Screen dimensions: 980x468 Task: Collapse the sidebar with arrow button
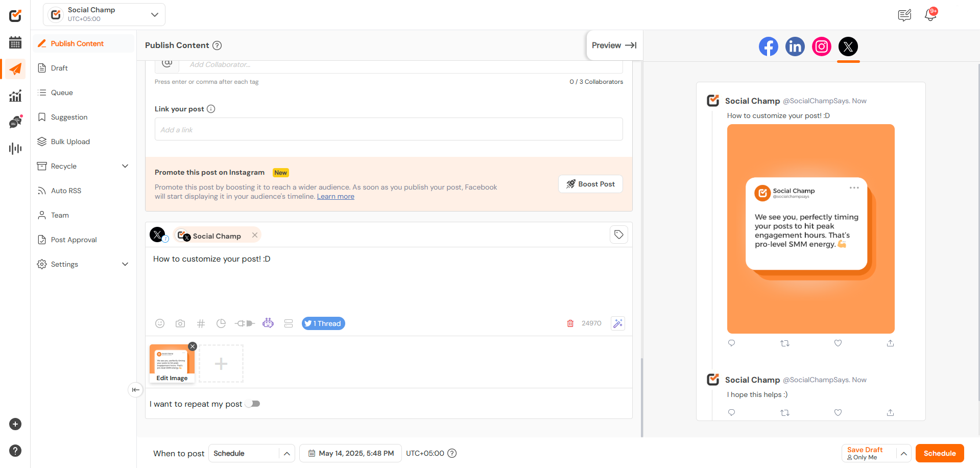click(x=135, y=390)
